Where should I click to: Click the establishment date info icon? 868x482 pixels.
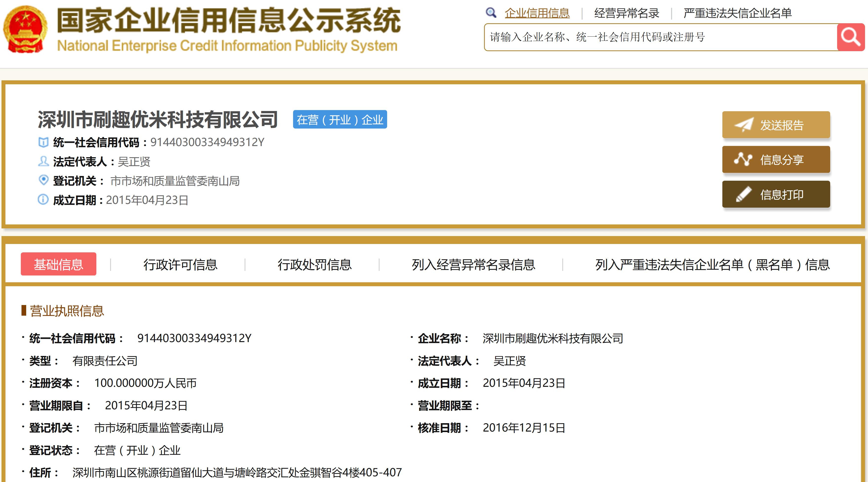tap(43, 199)
